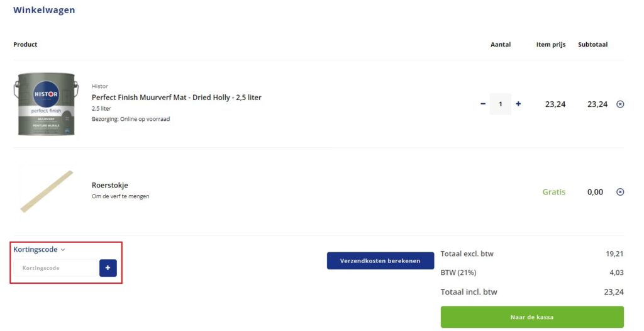This screenshot has width=644, height=331.
Task: Remove the Roerstokje from the cart
Action: click(x=620, y=192)
